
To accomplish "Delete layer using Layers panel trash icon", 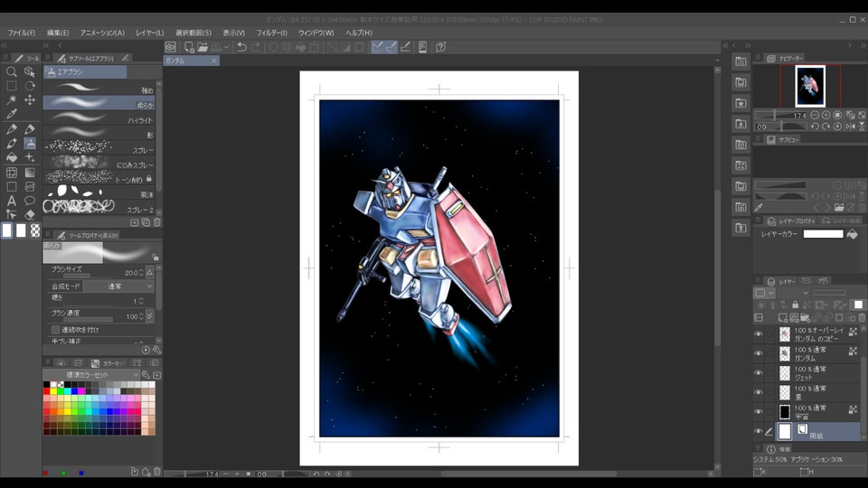I will pyautogui.click(x=862, y=318).
